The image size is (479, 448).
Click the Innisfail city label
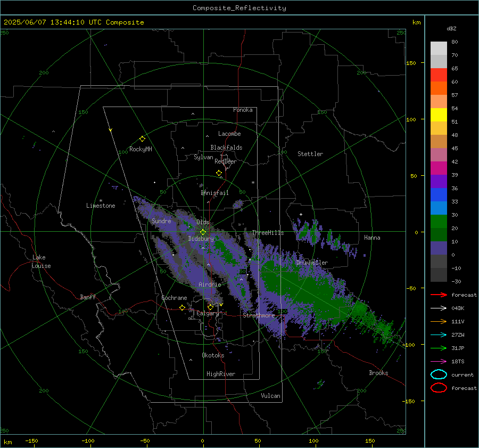coord(214,193)
